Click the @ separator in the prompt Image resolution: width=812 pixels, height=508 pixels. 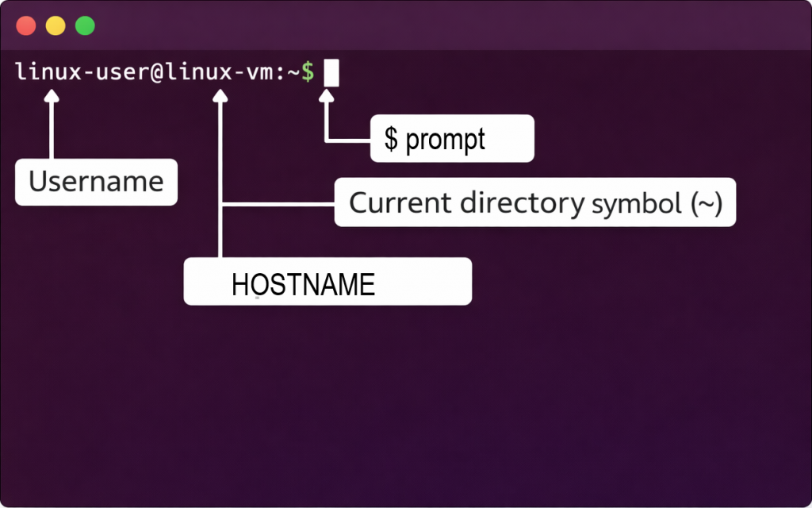click(x=159, y=73)
